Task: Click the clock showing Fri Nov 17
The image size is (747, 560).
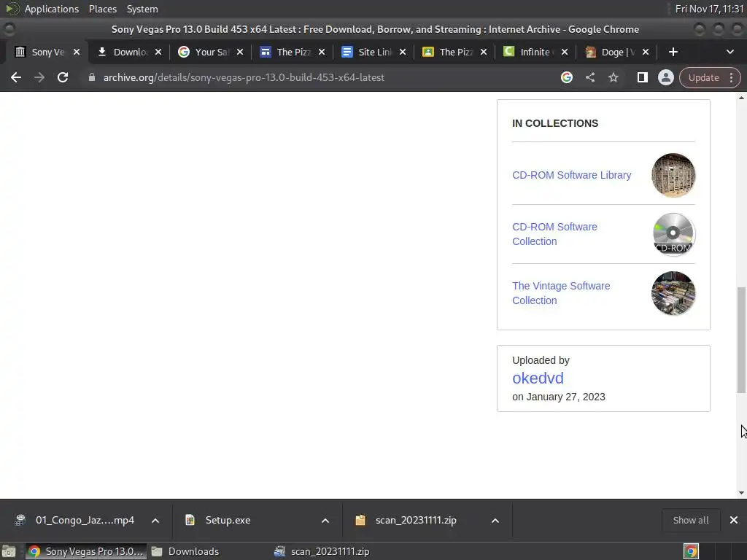Action: coord(709,9)
